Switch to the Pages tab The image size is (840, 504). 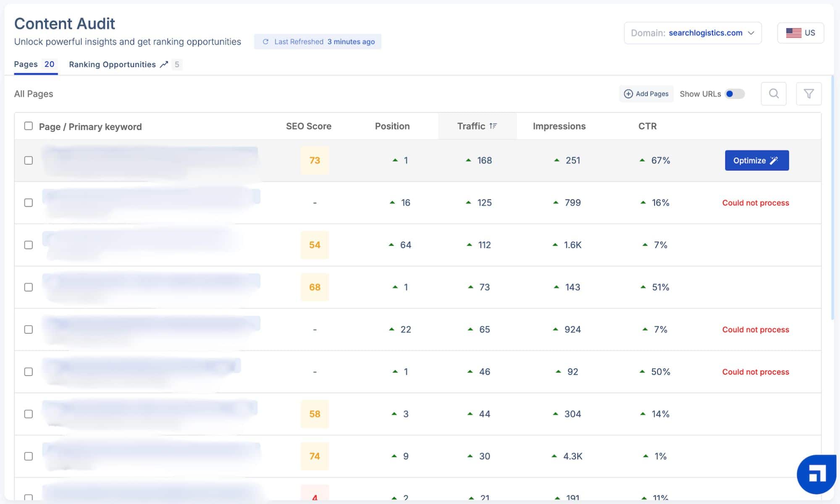tap(35, 64)
